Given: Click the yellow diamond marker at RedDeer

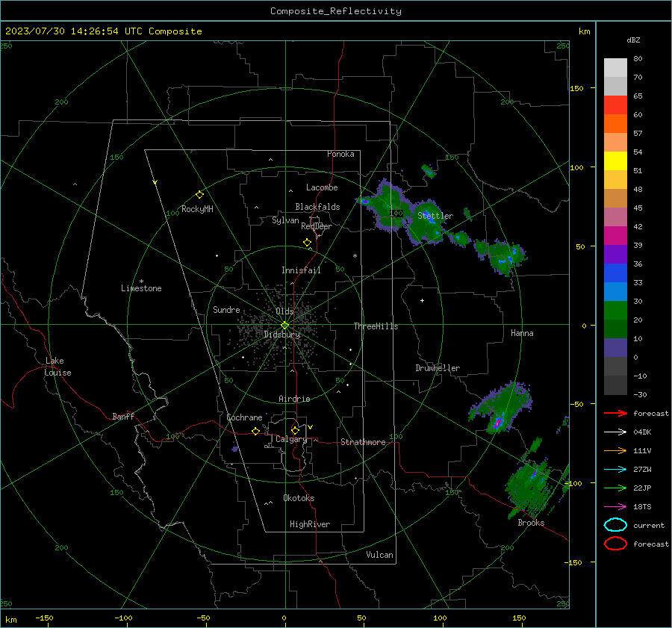Looking at the screenshot, I should point(307,243).
